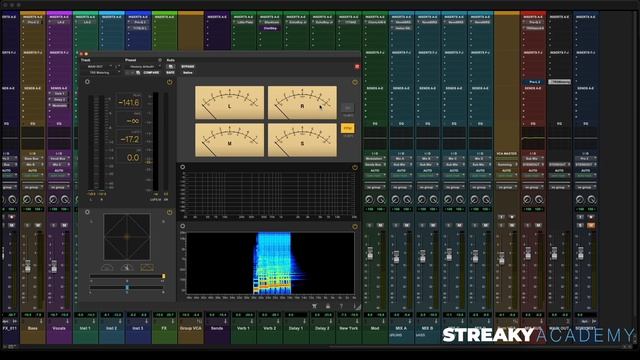Mute the Bass track
The width and height of the screenshot is (640, 360).
tap(38, 225)
